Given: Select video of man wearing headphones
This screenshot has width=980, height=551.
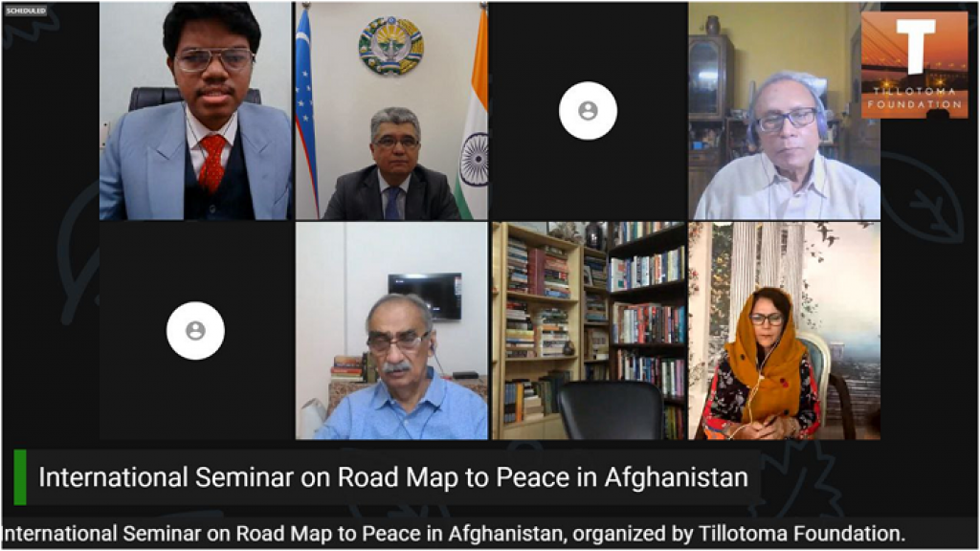Looking at the screenshot, I should click(x=785, y=111).
